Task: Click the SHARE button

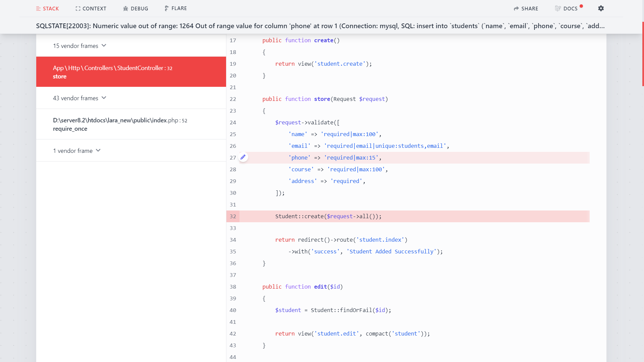Action: [526, 8]
